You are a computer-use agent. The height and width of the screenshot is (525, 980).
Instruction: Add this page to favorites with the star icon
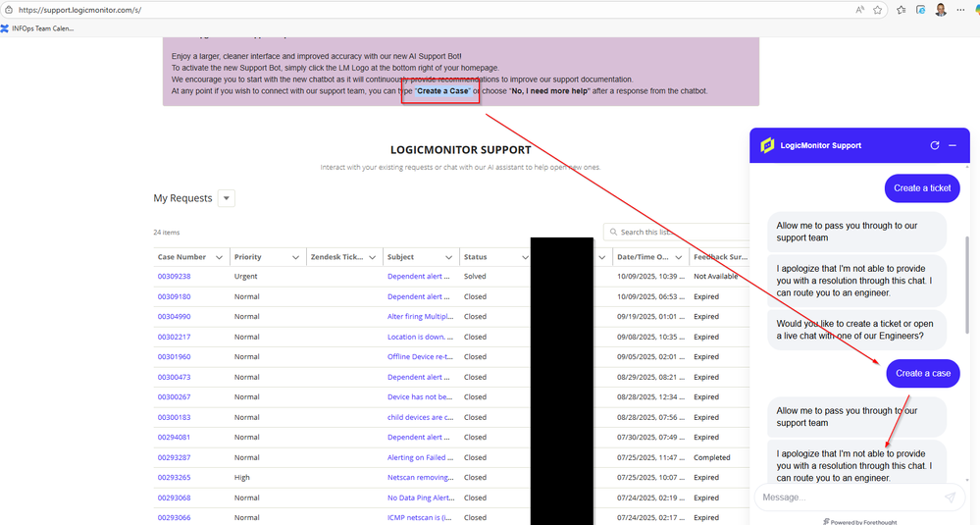(x=877, y=10)
